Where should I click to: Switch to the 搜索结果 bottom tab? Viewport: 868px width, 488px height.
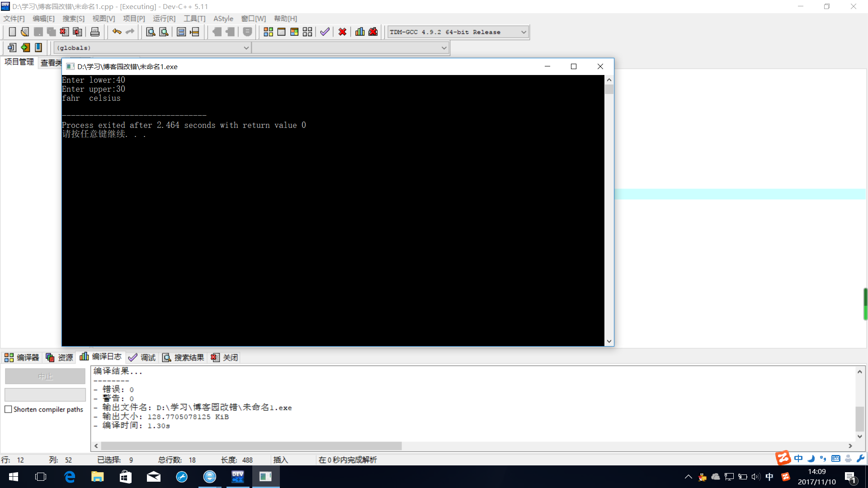pos(183,357)
